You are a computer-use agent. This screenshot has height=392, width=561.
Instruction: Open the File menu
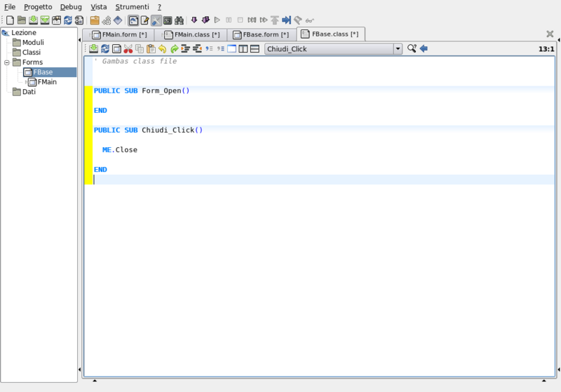[10, 7]
